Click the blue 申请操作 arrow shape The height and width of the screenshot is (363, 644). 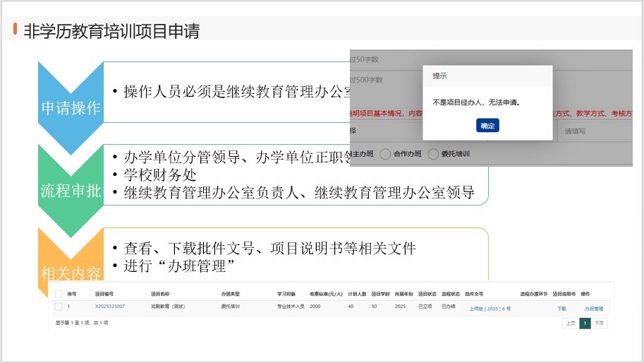[x=71, y=107]
